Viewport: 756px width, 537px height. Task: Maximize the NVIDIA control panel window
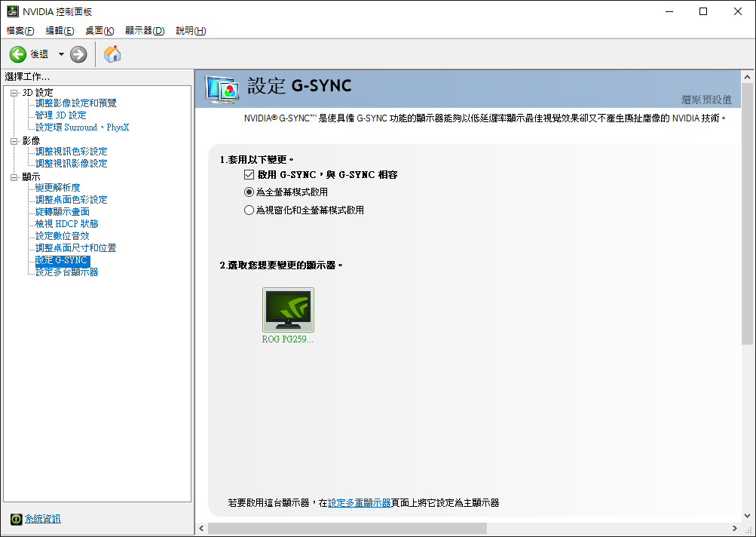click(x=703, y=11)
